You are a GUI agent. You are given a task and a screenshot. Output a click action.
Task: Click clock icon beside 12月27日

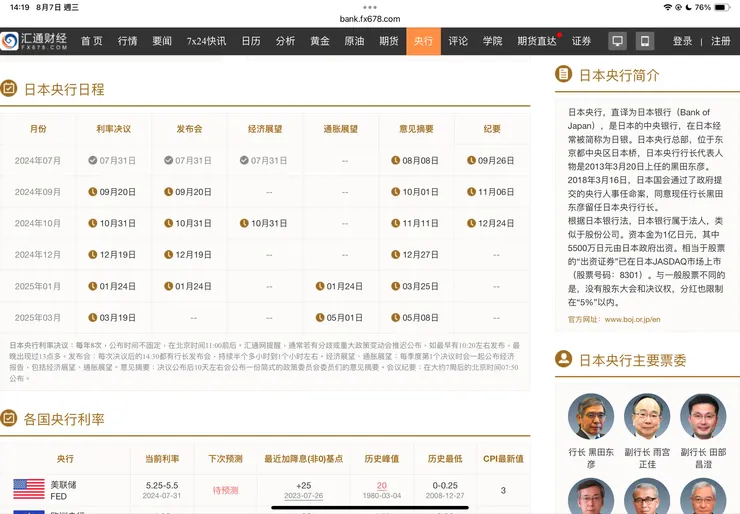(395, 254)
